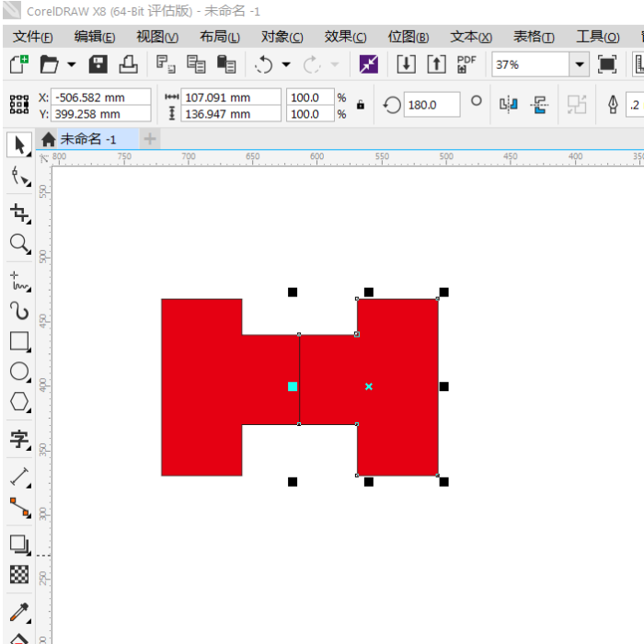Switch to the 未命名 -1 document tab
Screen dimensions: 644x644
point(88,139)
